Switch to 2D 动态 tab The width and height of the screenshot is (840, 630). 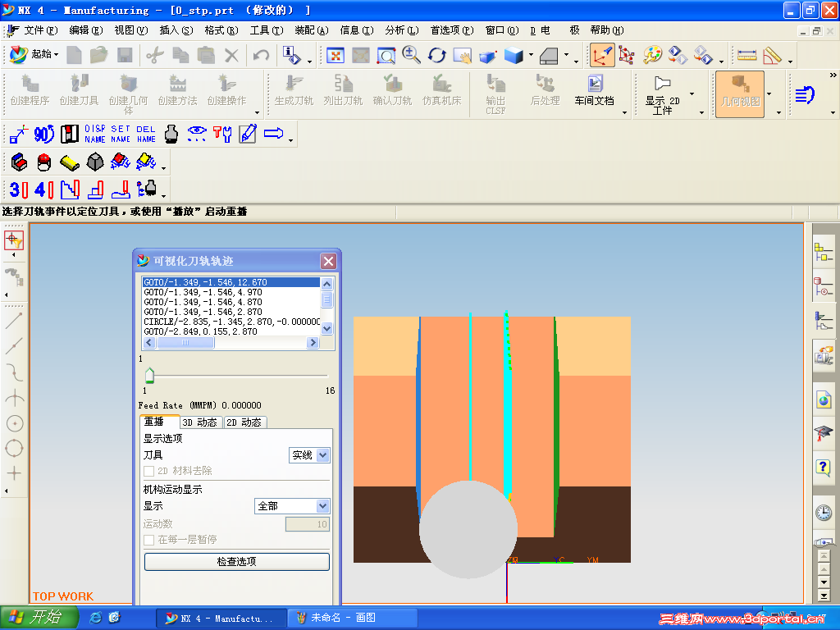click(x=244, y=422)
